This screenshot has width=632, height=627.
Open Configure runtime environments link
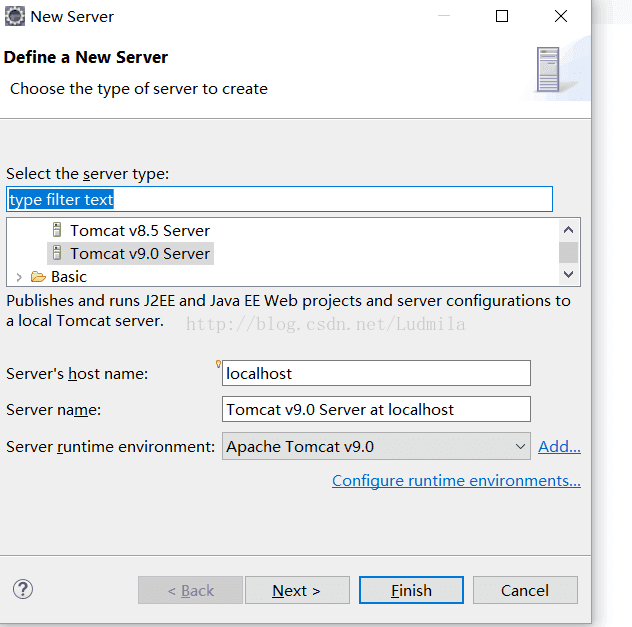tap(456, 481)
